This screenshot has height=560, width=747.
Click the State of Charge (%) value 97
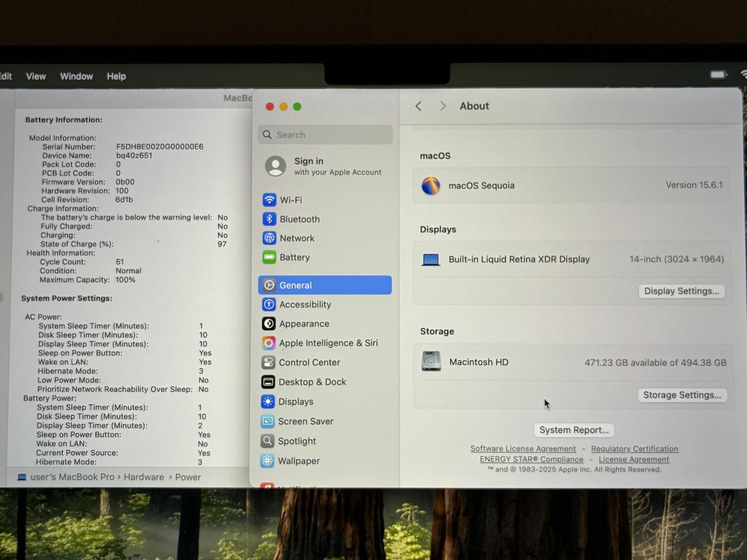coord(222,244)
